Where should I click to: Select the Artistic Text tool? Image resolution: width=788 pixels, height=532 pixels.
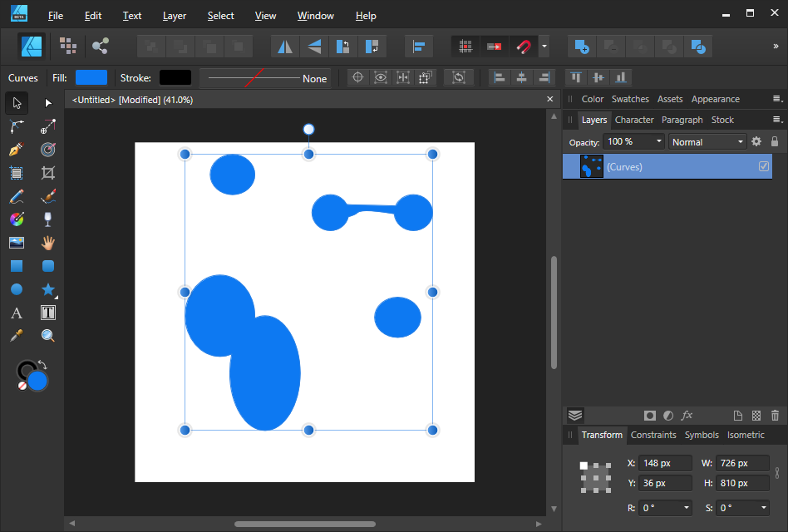[16, 313]
